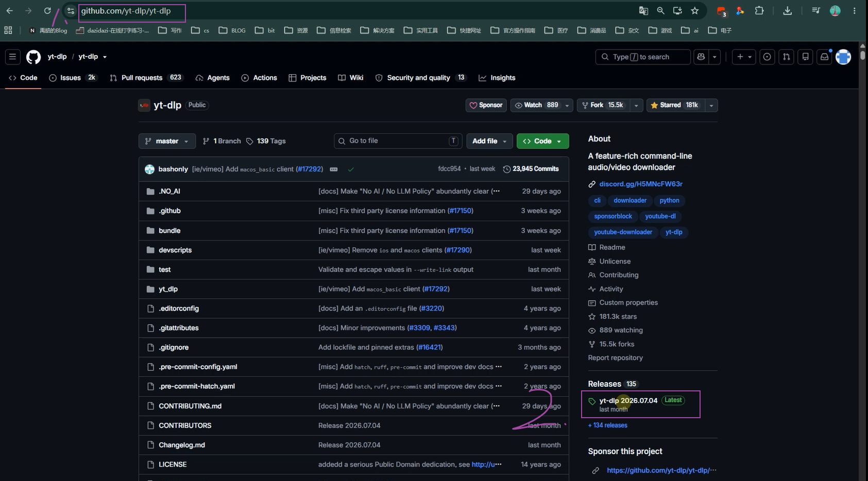Open the Copilot dropdown arrow

714,57
